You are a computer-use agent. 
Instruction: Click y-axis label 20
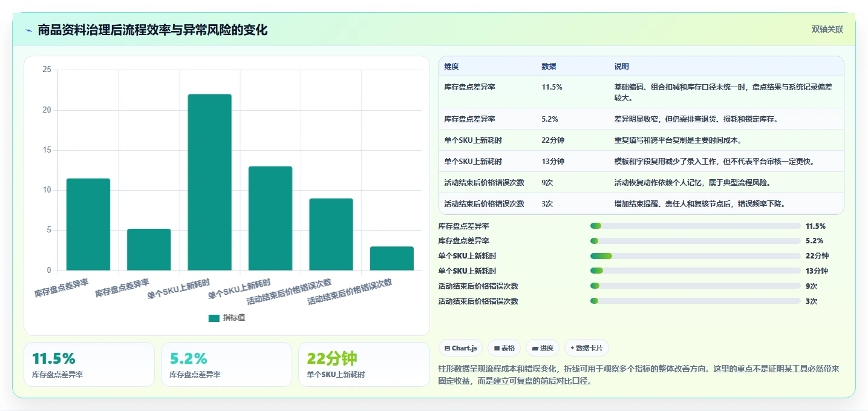pyautogui.click(x=47, y=110)
